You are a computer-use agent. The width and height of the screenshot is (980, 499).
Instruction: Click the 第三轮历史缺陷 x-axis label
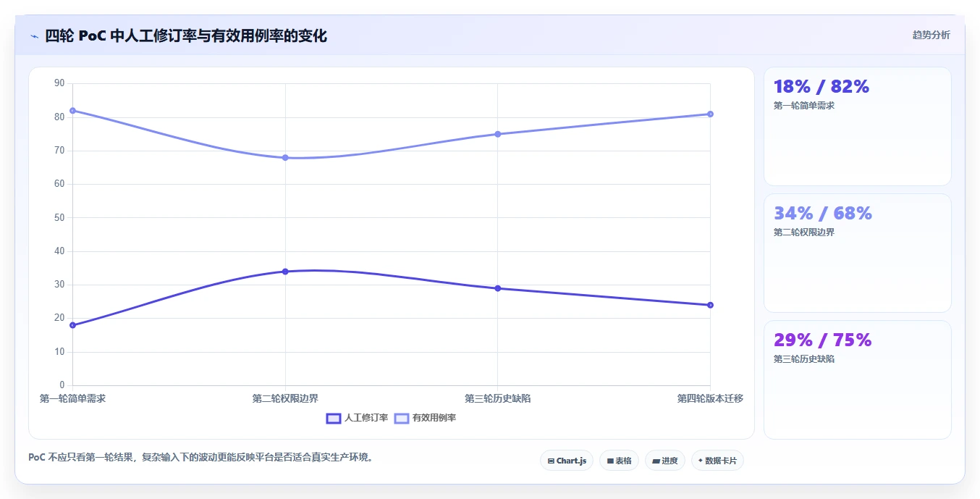coord(497,398)
